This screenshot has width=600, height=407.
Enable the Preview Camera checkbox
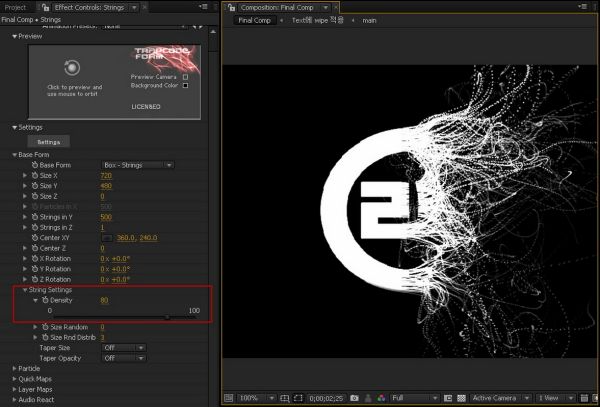coord(185,75)
